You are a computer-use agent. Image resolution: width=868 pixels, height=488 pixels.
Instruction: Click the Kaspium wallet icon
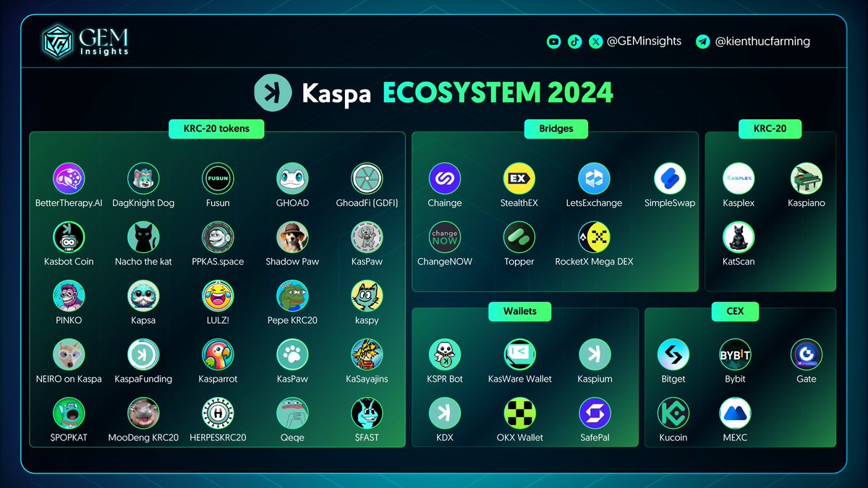(x=595, y=354)
